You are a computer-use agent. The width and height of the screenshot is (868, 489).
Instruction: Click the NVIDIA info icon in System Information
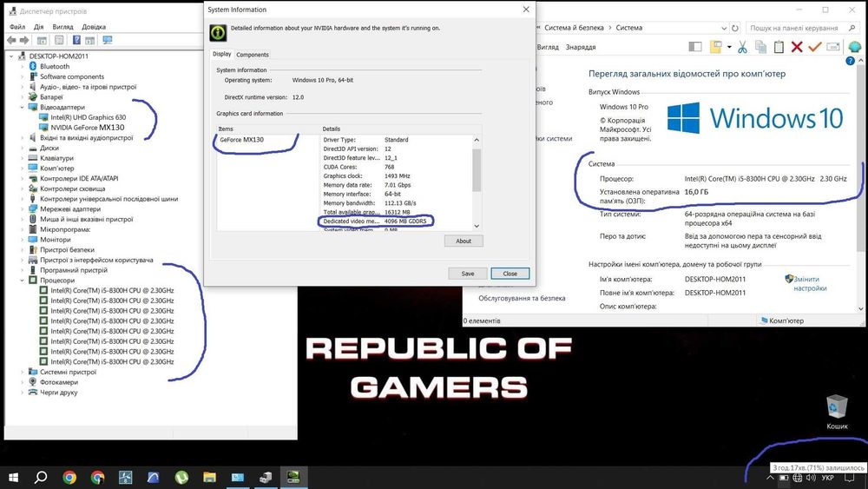218,33
